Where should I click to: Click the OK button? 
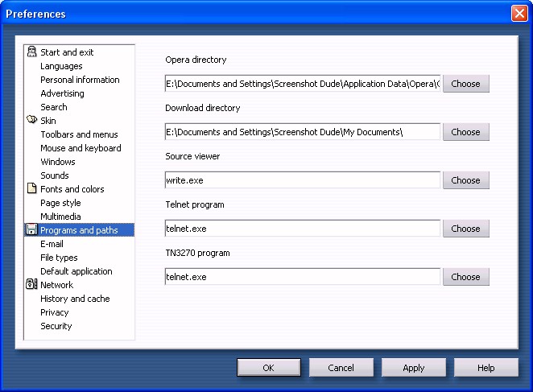269,368
